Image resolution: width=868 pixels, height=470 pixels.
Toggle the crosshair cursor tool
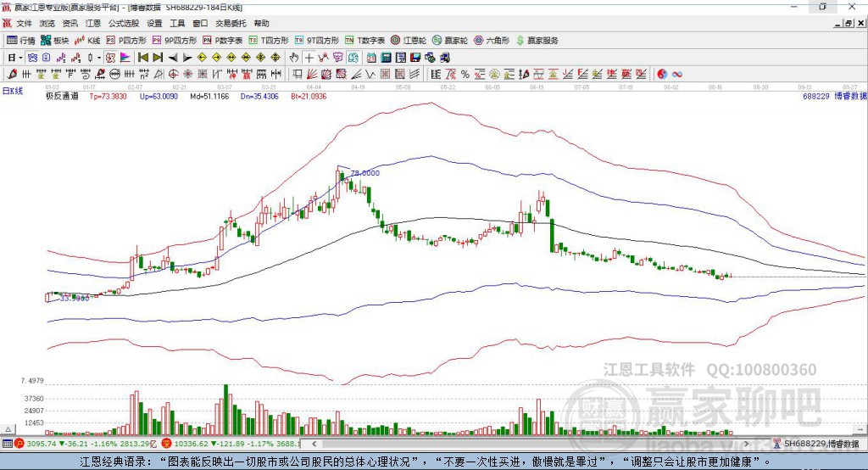(x=309, y=58)
